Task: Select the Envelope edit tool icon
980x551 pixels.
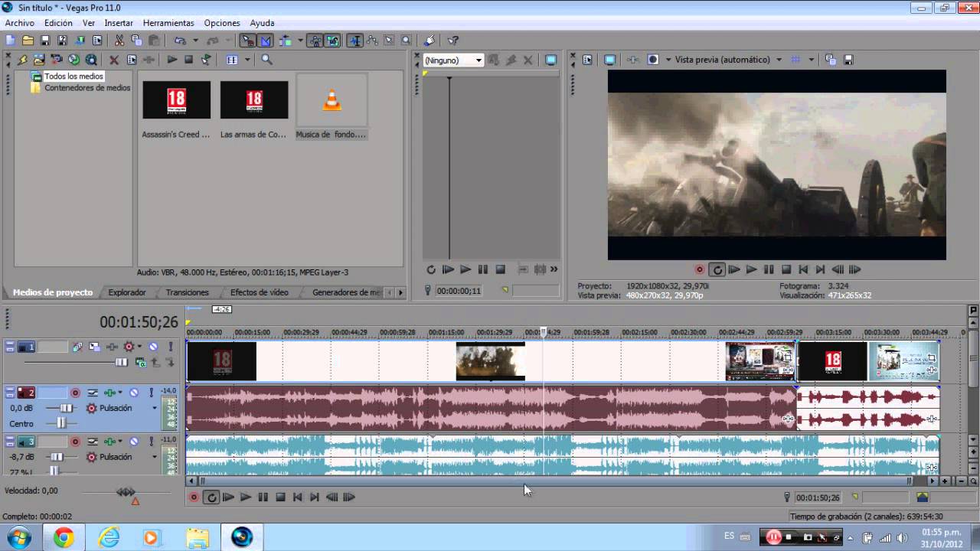Action: click(371, 41)
